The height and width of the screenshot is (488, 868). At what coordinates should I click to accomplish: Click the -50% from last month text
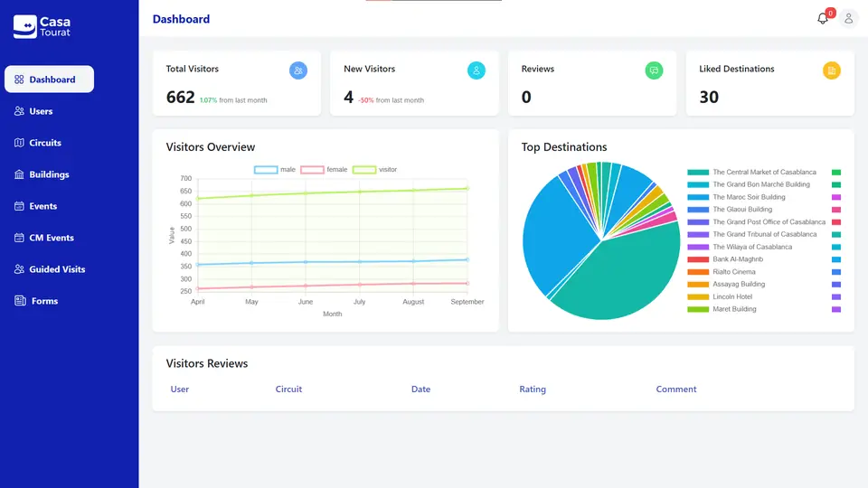tap(391, 100)
